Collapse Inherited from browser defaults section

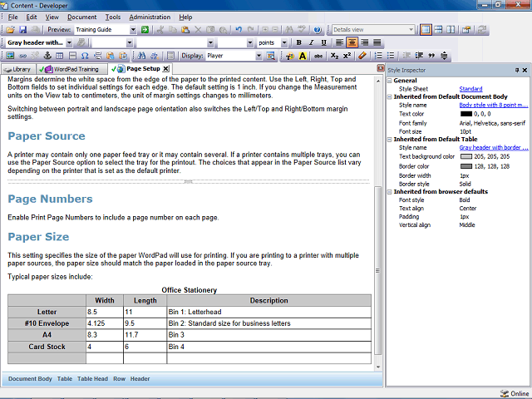tap(390, 192)
